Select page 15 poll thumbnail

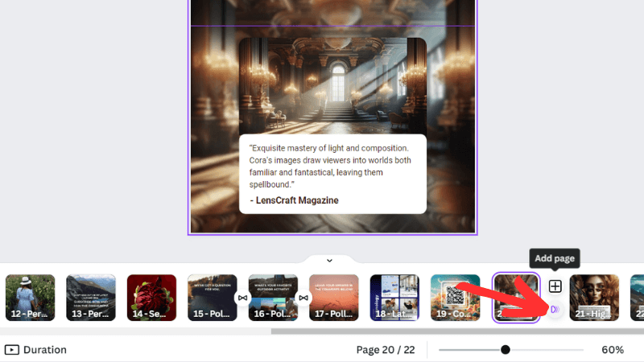pos(211,298)
